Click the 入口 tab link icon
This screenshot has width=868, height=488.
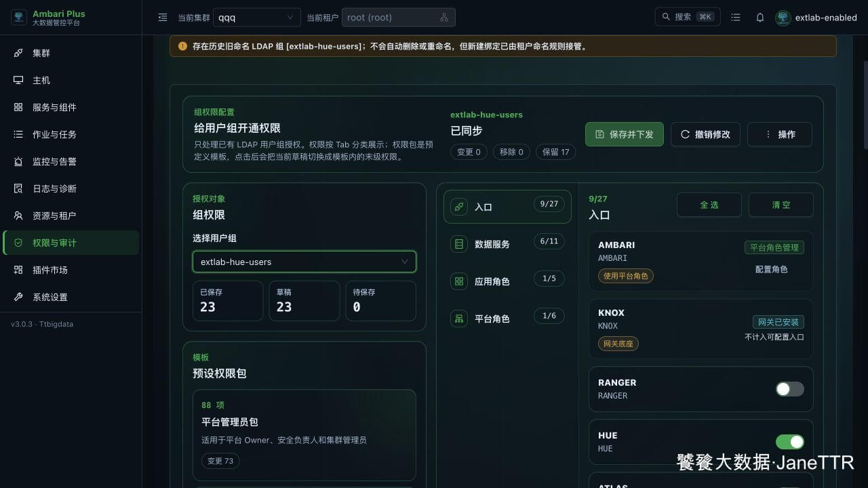[459, 207]
